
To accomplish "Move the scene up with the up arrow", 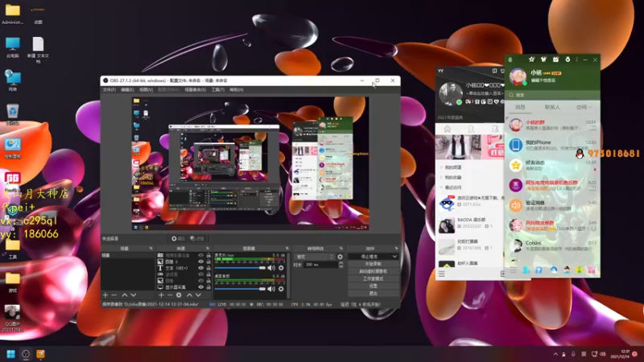I will tap(125, 295).
